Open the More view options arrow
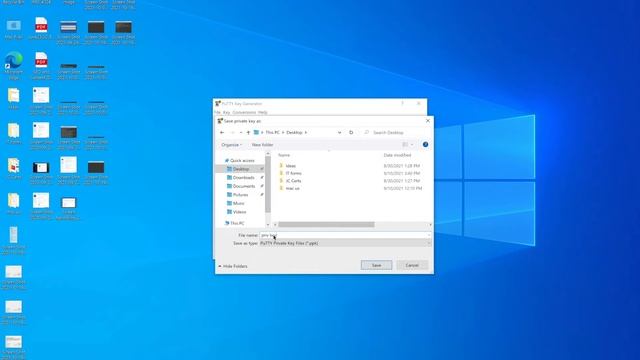The image size is (640, 360). (x=412, y=144)
